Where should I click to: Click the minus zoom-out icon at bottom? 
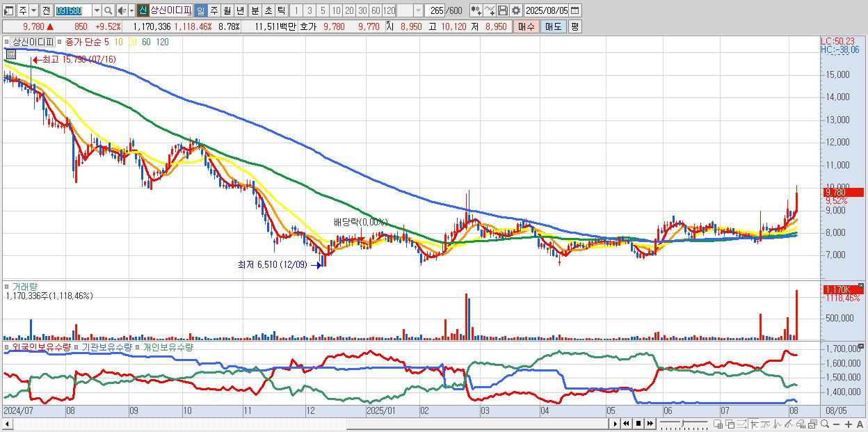pyautogui.click(x=836, y=424)
